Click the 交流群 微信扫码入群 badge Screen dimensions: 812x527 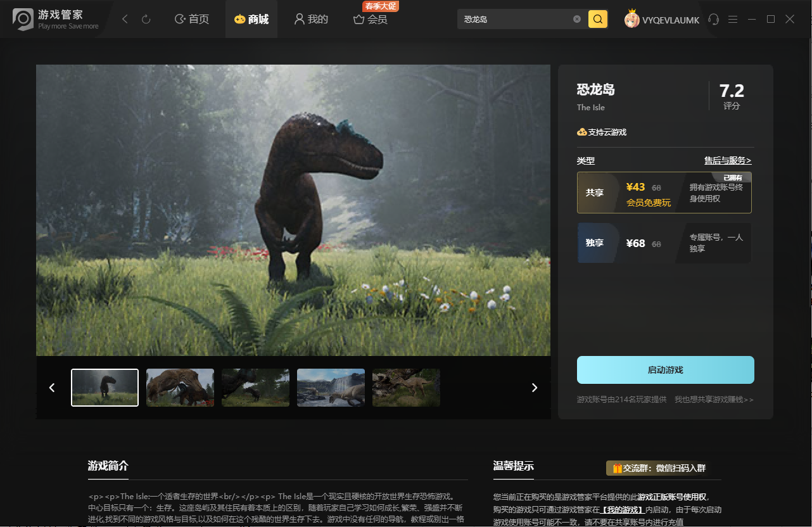[658, 468]
